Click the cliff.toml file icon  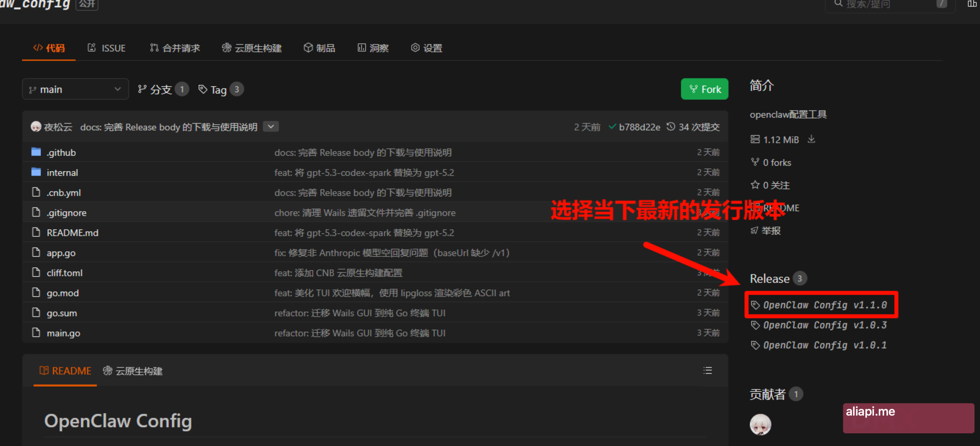coord(36,273)
